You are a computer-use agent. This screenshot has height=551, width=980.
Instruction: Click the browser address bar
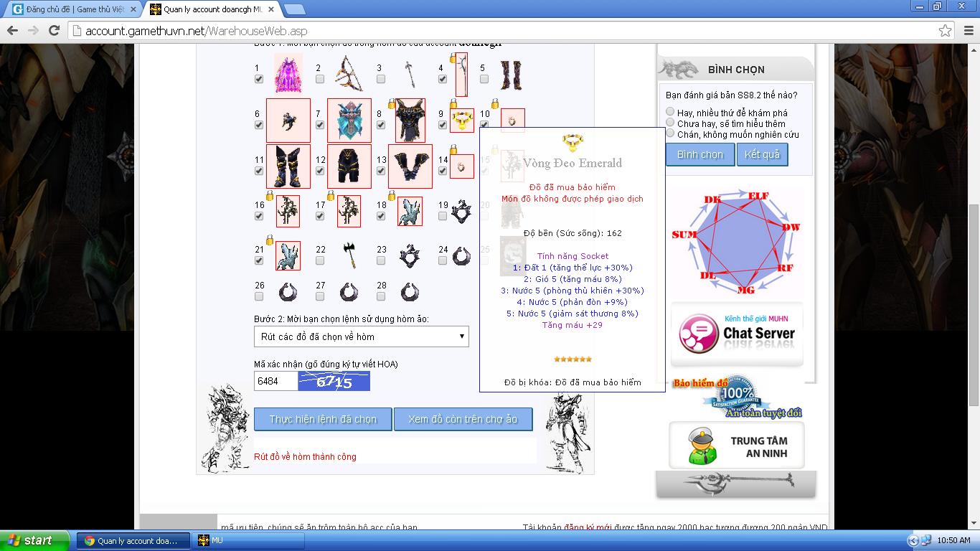[x=502, y=31]
